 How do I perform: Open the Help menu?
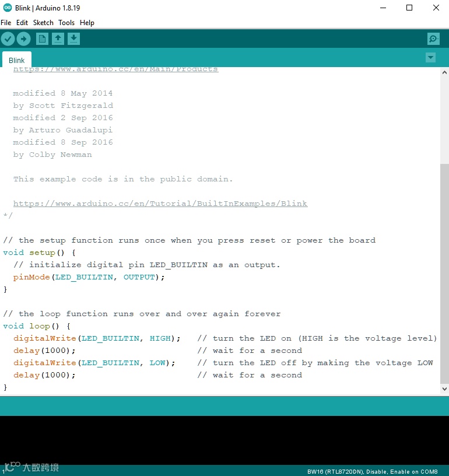coord(87,23)
